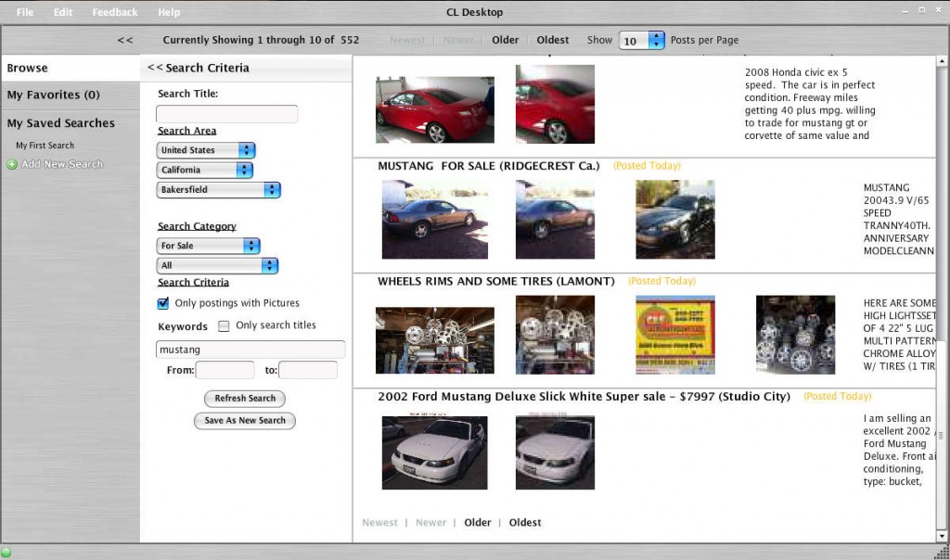Click Save As New Search
This screenshot has width=950, height=560.
pyautogui.click(x=244, y=420)
